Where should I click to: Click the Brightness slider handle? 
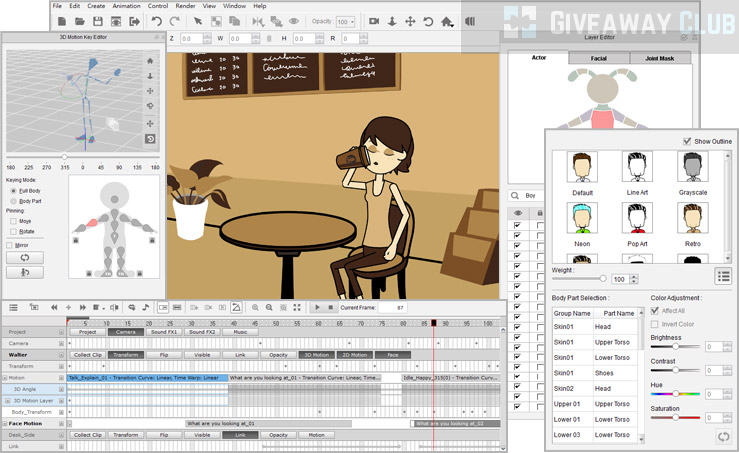[675, 346]
